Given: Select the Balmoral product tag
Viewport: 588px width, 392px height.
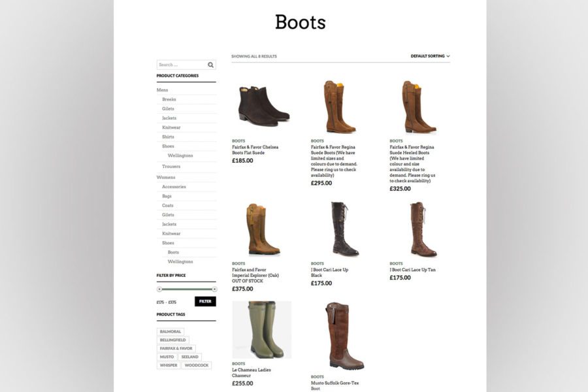Looking at the screenshot, I should click(171, 332).
